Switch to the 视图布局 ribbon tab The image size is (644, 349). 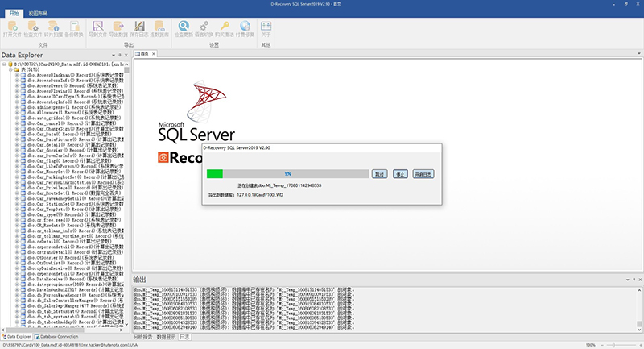point(38,14)
